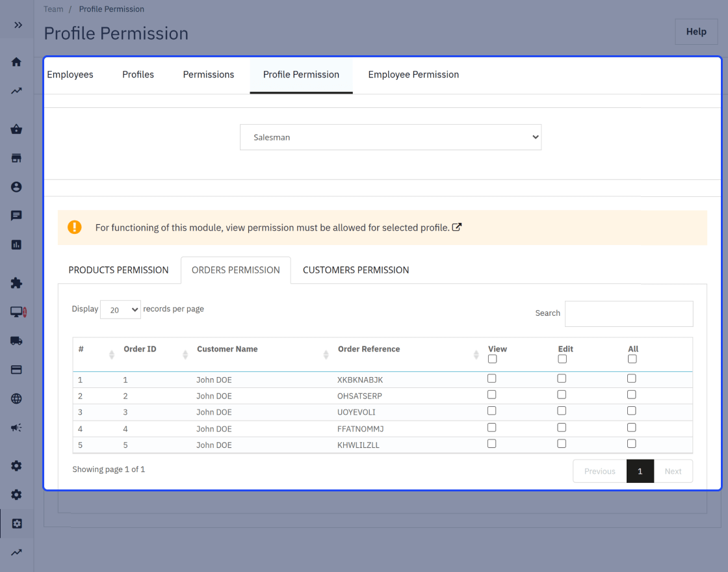Enable All permissions for order UOYEVOLI
Viewport: 728px width, 572px height.
pyautogui.click(x=631, y=411)
